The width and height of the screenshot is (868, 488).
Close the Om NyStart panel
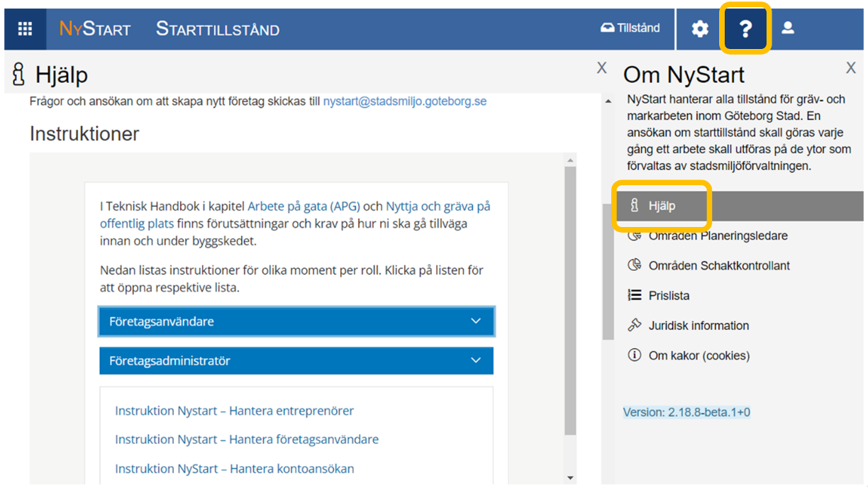coord(851,68)
